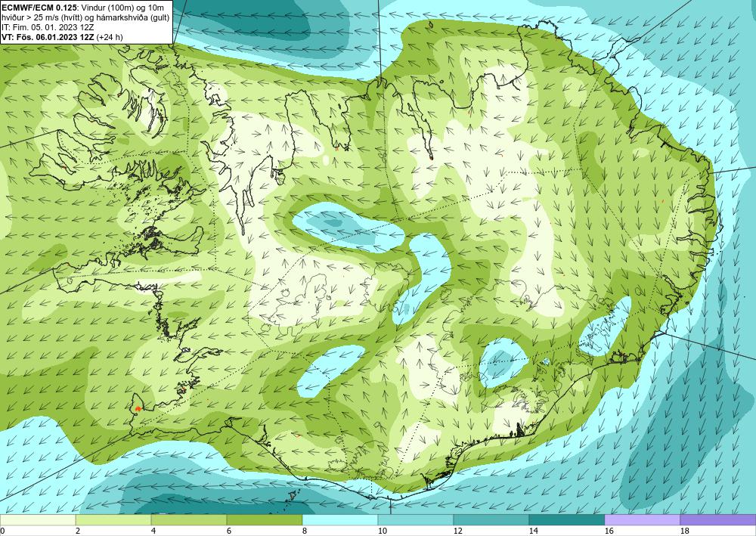Click the legend label '14'
756x536 pixels.
point(533,531)
